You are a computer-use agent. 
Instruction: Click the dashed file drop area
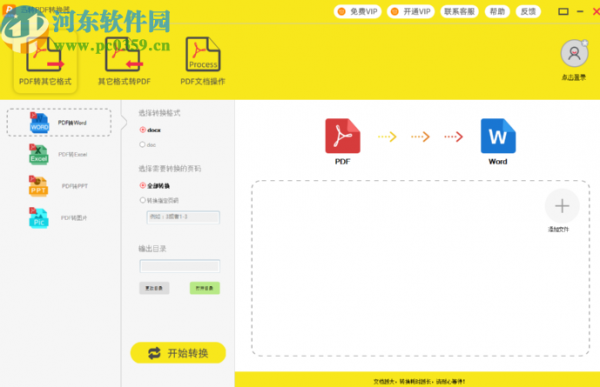[x=420, y=268]
